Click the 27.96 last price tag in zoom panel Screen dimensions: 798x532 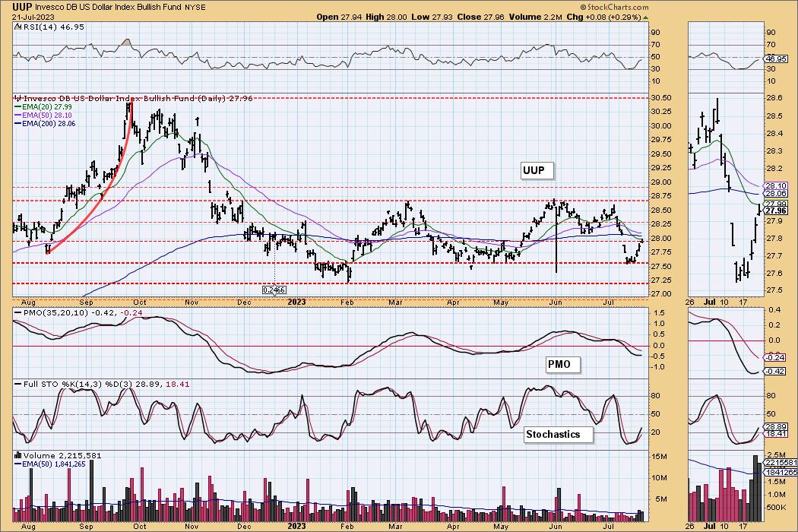pos(777,211)
